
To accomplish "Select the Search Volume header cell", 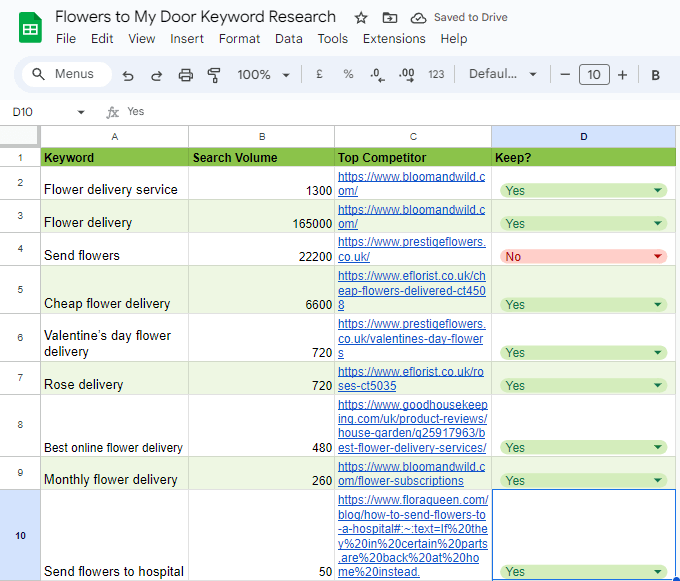I will click(x=261, y=158).
